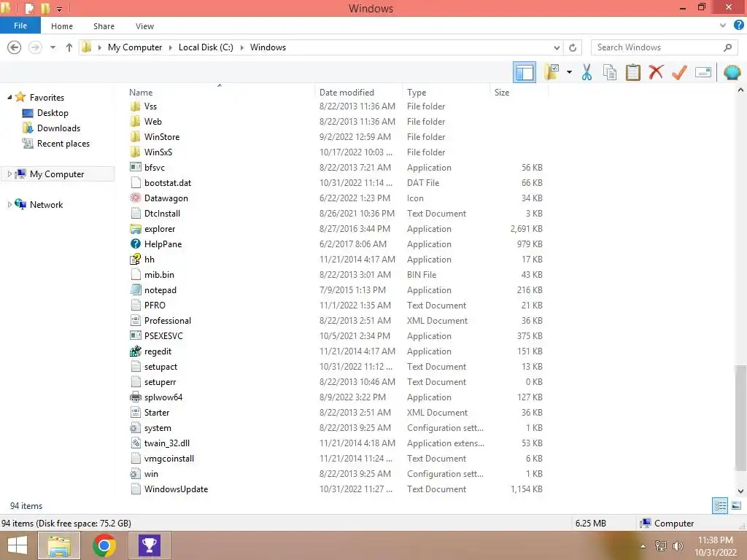Open File Explorer from taskbar
This screenshot has height=560, width=747.
pos(59,545)
